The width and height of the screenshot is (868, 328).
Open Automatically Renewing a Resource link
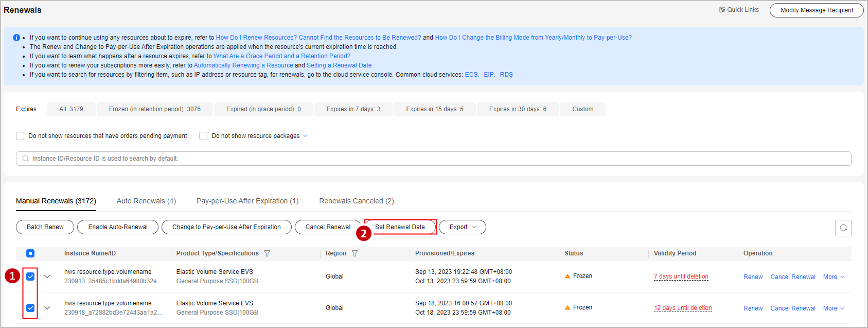pyautogui.click(x=243, y=65)
